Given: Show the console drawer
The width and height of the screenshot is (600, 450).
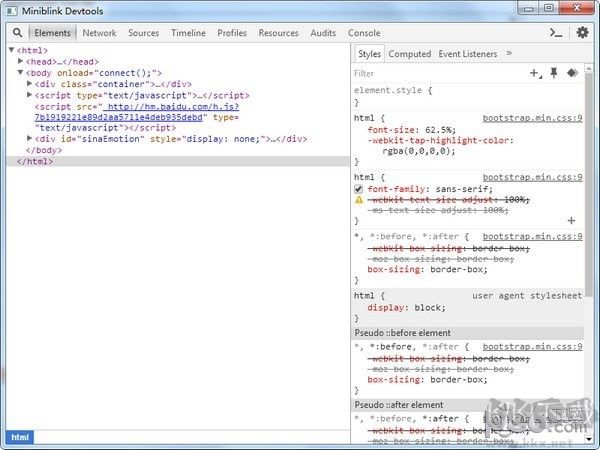Looking at the screenshot, I should (x=557, y=33).
